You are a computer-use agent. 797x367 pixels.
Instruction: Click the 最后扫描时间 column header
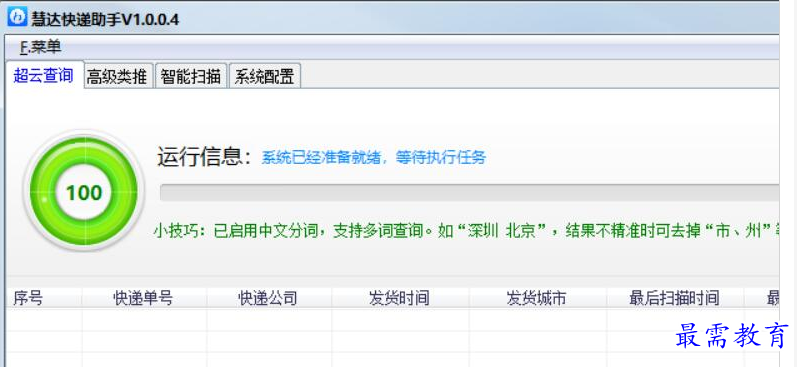[x=675, y=298]
